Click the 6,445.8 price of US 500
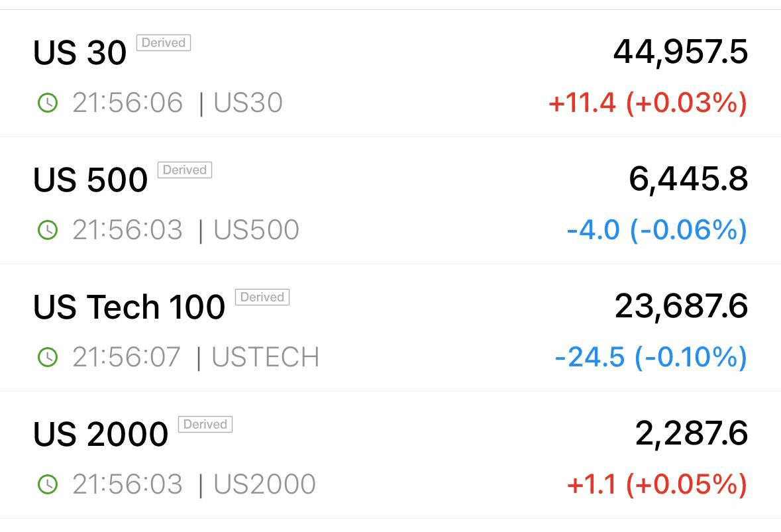Screen dimensions: 781x532 (x=688, y=179)
